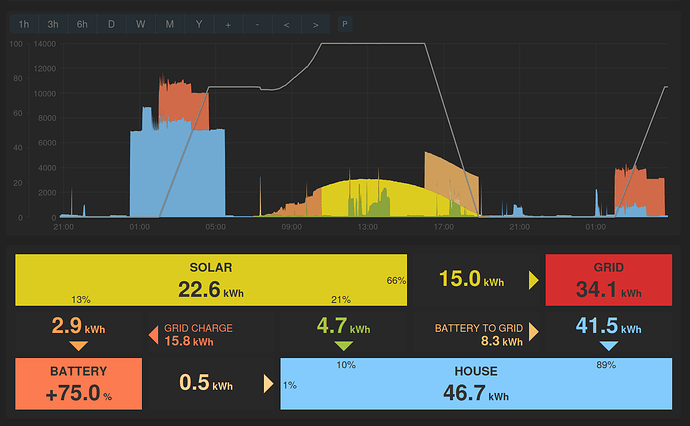This screenshot has width=690, height=426.
Task: Click the yellow SOLAR 22.6 kWh box
Action: click(x=211, y=280)
